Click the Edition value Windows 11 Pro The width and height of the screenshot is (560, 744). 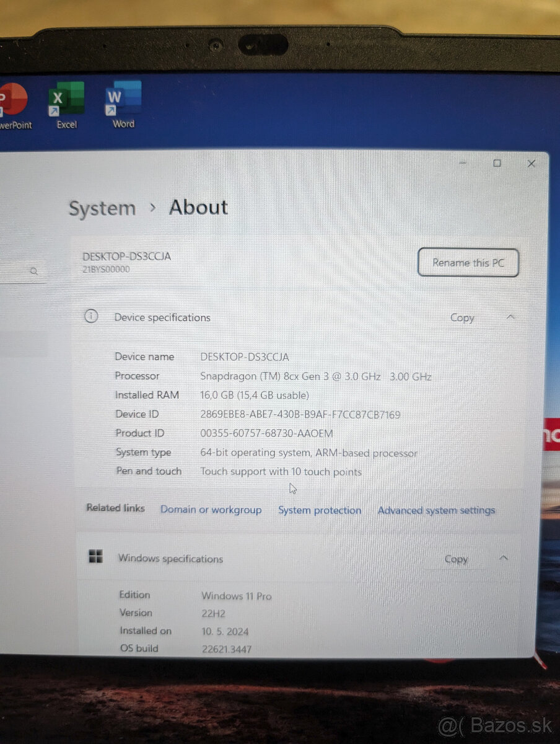point(236,595)
